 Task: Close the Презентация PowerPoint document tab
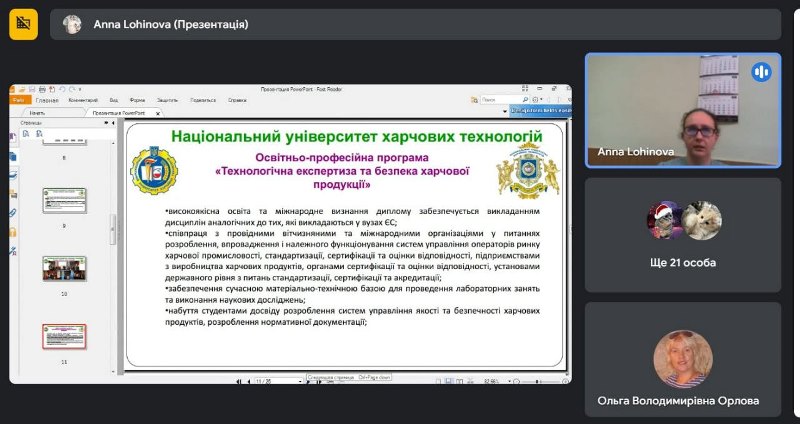158,113
